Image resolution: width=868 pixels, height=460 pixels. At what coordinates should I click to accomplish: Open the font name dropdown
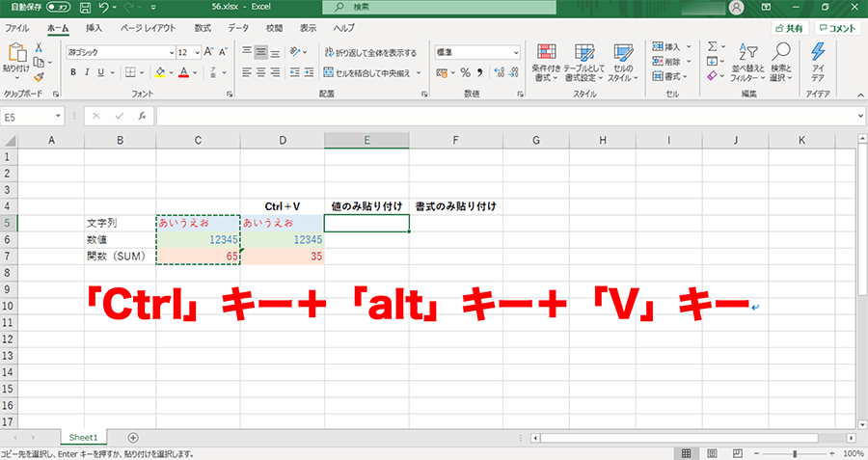(172, 53)
